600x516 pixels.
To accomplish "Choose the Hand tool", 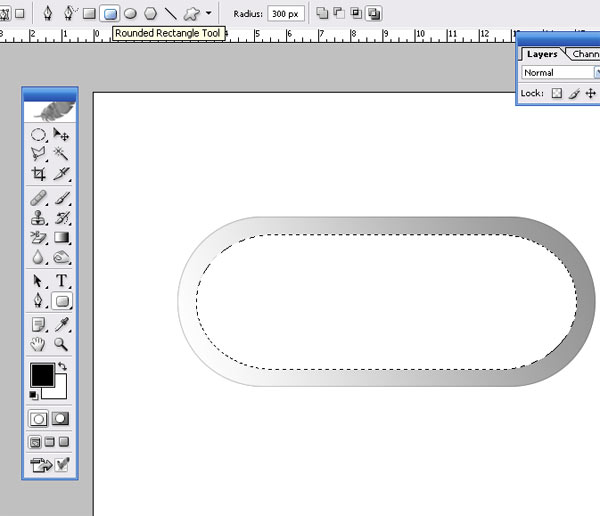I will point(38,345).
